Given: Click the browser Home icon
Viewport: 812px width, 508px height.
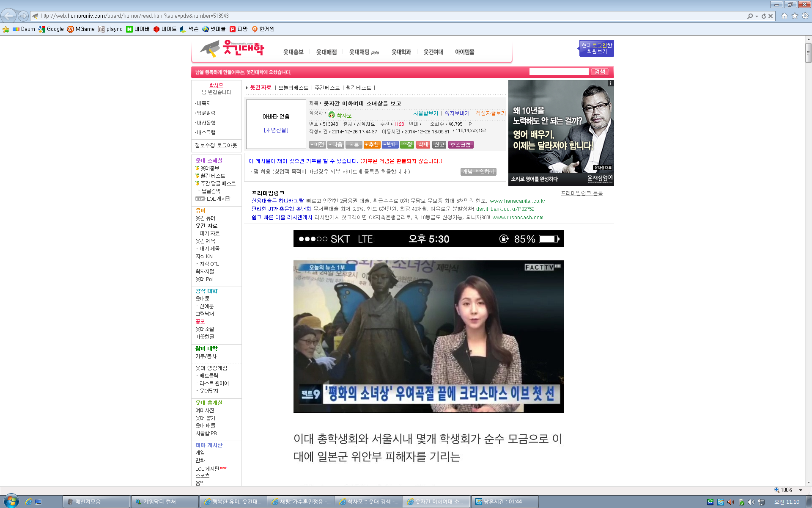Looking at the screenshot, I should tap(785, 16).
